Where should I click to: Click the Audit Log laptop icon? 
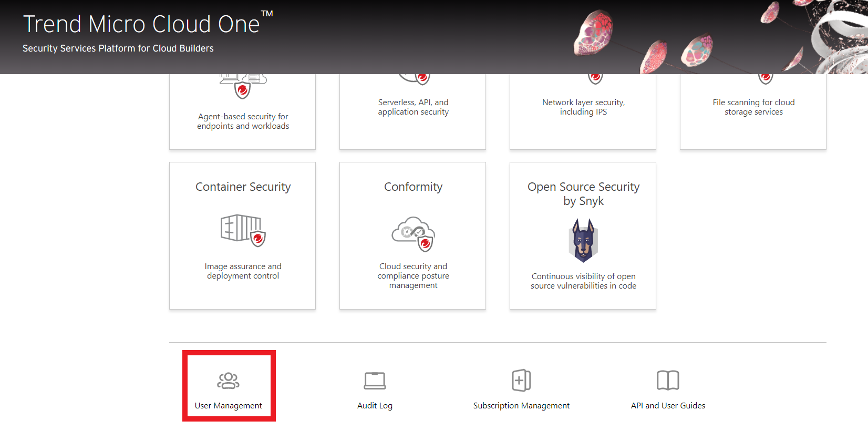tap(375, 381)
